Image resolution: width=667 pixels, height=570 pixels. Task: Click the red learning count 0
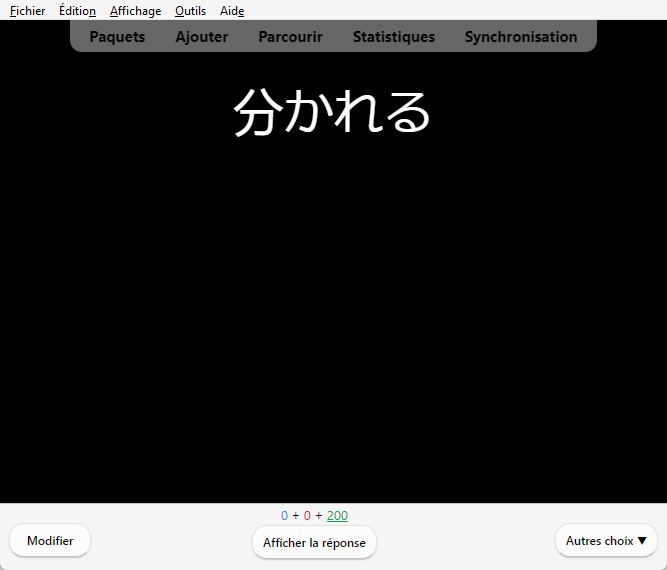[307, 516]
